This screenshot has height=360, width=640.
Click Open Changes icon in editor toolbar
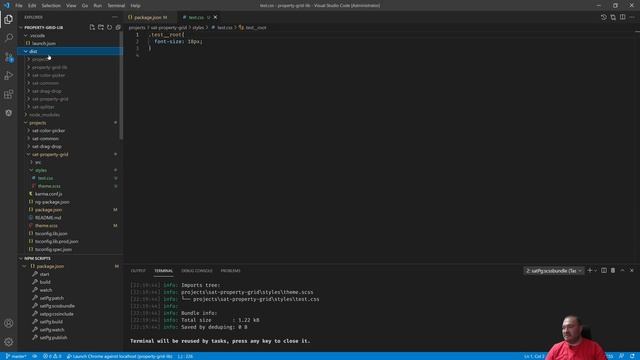pos(613,17)
